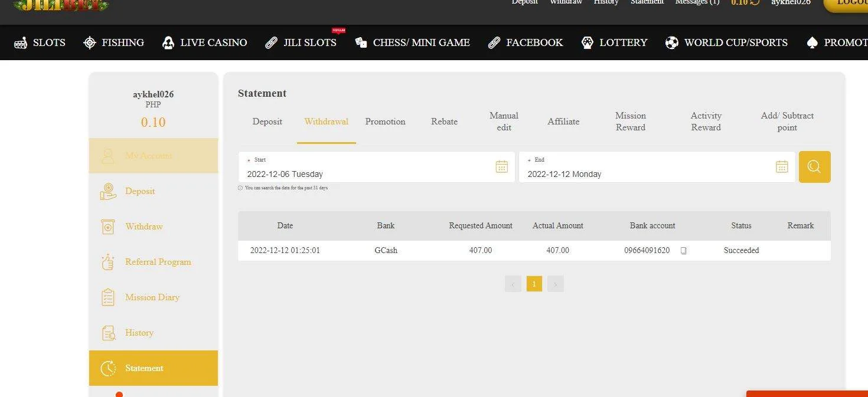Screen dimensions: 868x397
Task: Open Statement in the sidebar
Action: pyautogui.click(x=154, y=368)
